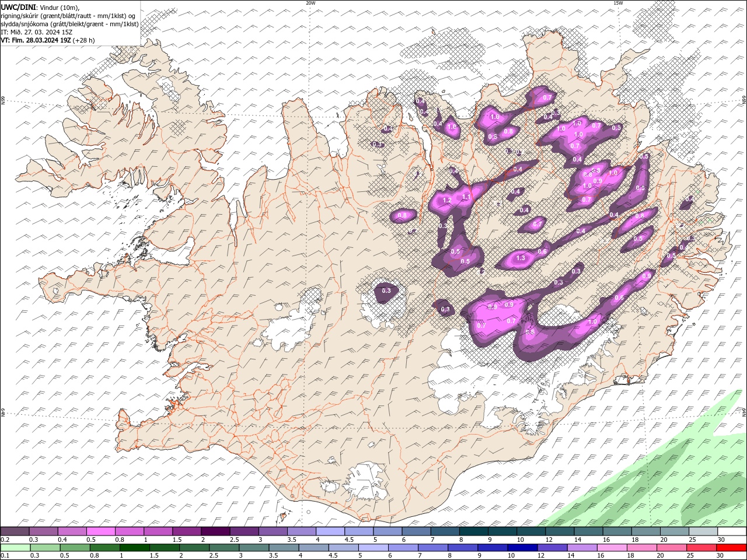Screen dimensions: 747x560
Task: Click rain scale swatch between 25 and 30
Action: tap(701, 548)
